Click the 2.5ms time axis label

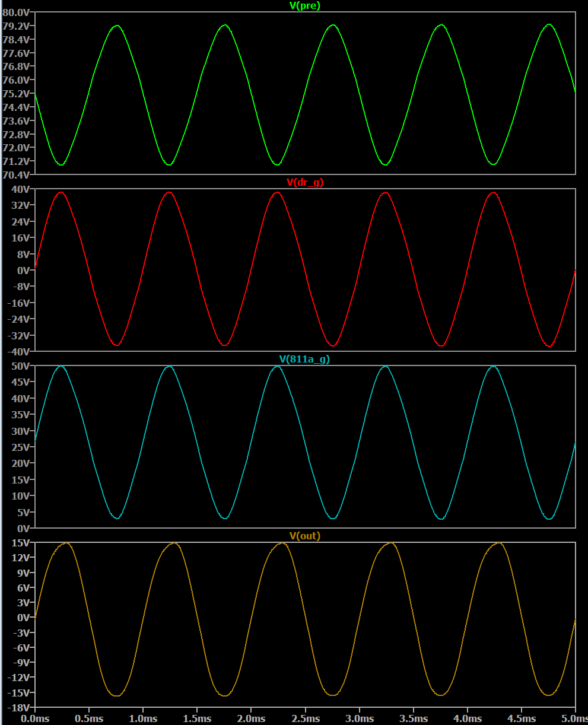pos(305,718)
